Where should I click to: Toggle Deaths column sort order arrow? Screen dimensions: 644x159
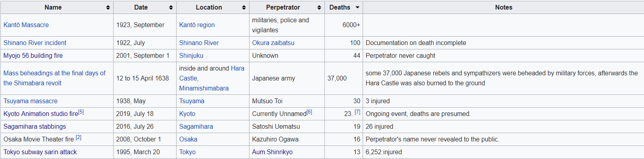click(x=357, y=8)
